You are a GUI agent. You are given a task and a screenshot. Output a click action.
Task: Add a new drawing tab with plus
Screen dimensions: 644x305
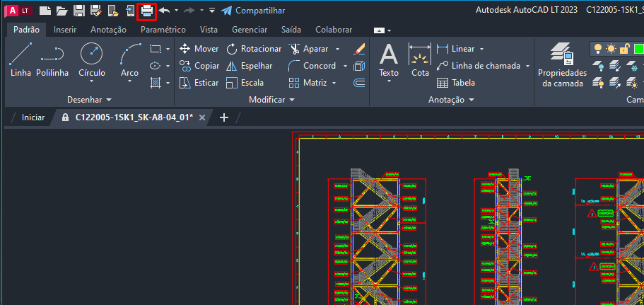pos(224,117)
